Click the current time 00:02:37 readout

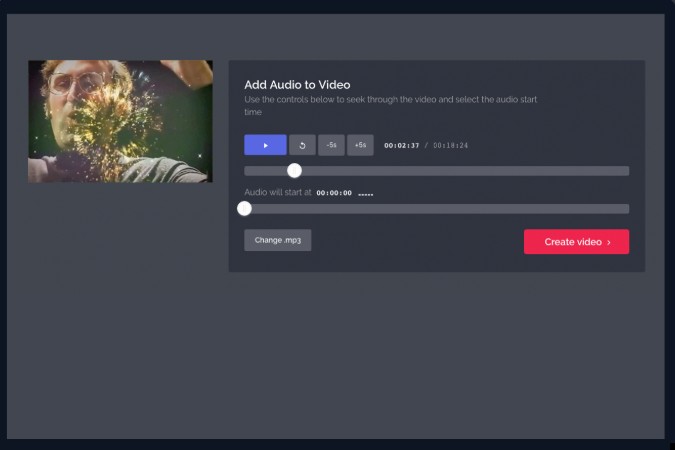tap(402, 146)
